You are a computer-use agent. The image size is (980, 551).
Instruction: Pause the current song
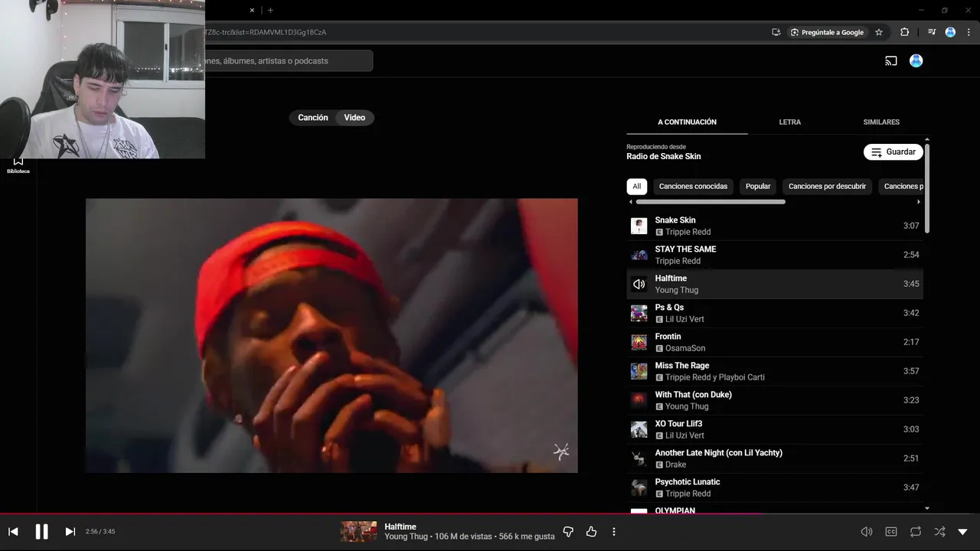[x=42, y=532]
